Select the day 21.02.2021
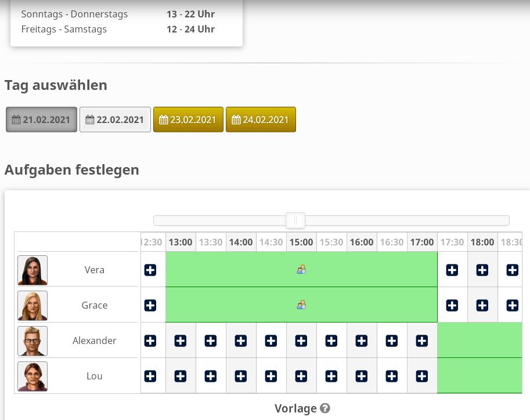The image size is (530, 420). pos(41,120)
